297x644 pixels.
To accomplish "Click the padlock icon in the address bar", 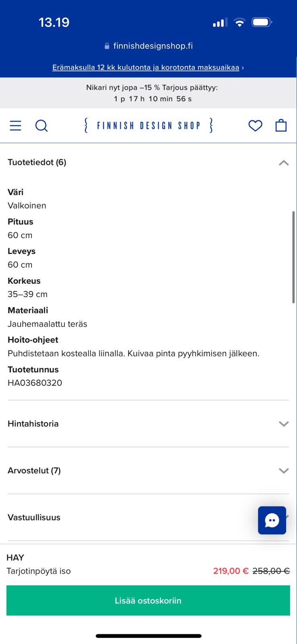I will click(107, 45).
